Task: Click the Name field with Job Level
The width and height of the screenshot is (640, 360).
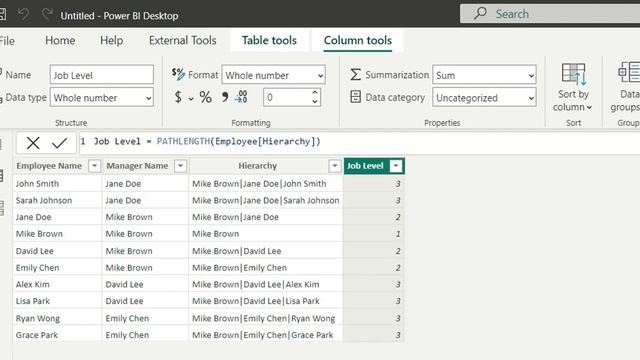Action: 102,75
